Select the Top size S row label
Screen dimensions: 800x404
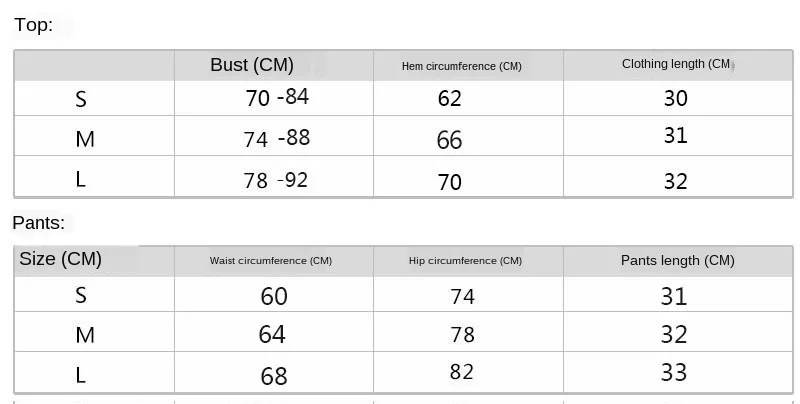[x=81, y=99]
